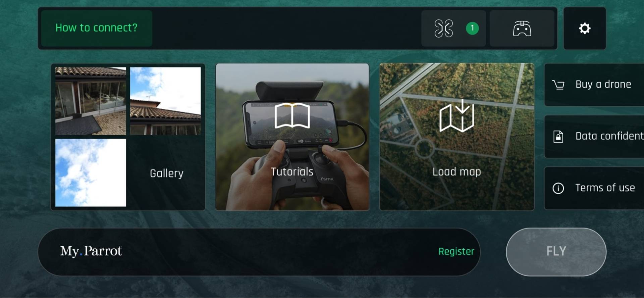
Task: Open settings with the gear icon
Action: click(x=585, y=29)
